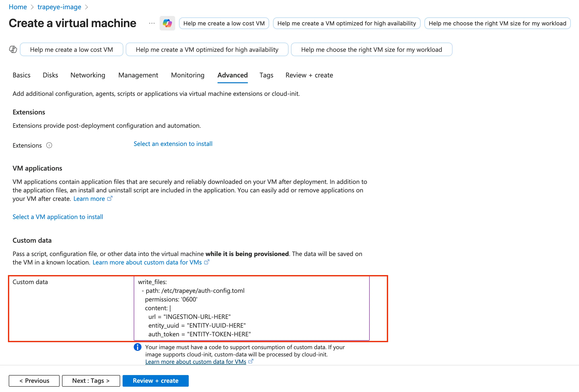Open the Monitoring tab

point(188,75)
